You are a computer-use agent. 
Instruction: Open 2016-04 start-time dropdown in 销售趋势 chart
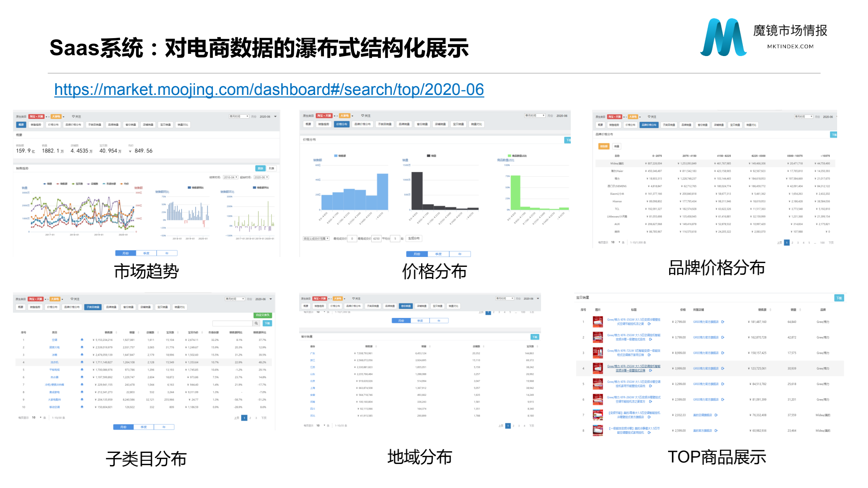(230, 177)
